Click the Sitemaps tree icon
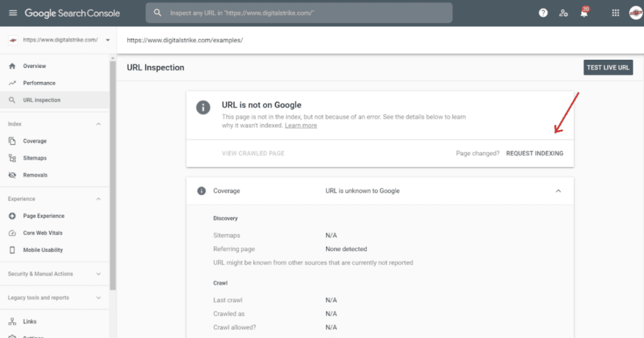Image resolution: width=644 pixels, height=338 pixels. click(12, 158)
